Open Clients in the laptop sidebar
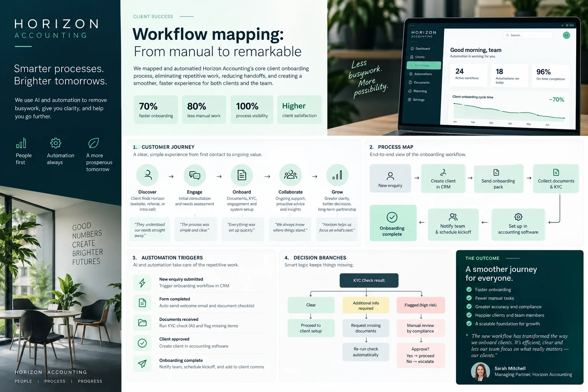The width and height of the screenshot is (588, 392). tap(418, 57)
